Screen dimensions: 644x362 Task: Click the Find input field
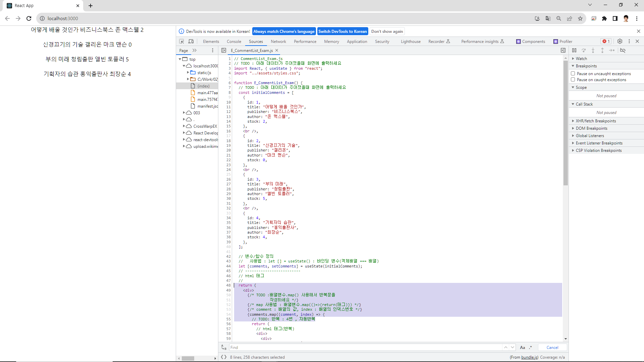pos(366,348)
